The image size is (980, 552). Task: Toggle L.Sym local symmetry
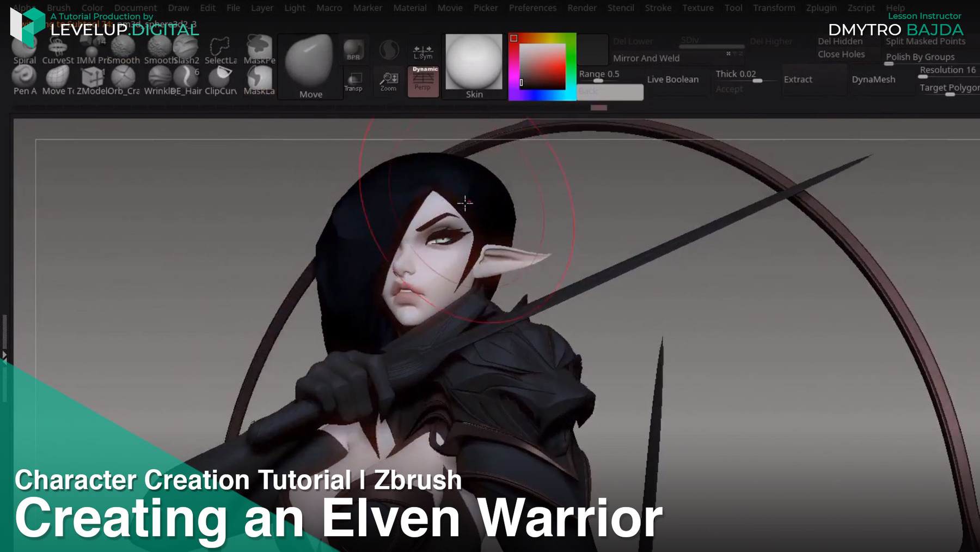(x=423, y=52)
